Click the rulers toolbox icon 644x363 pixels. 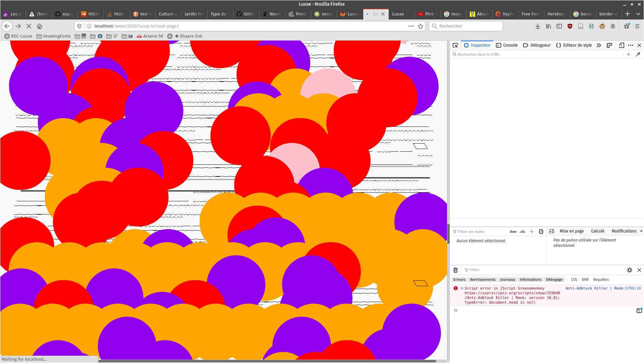609,45
